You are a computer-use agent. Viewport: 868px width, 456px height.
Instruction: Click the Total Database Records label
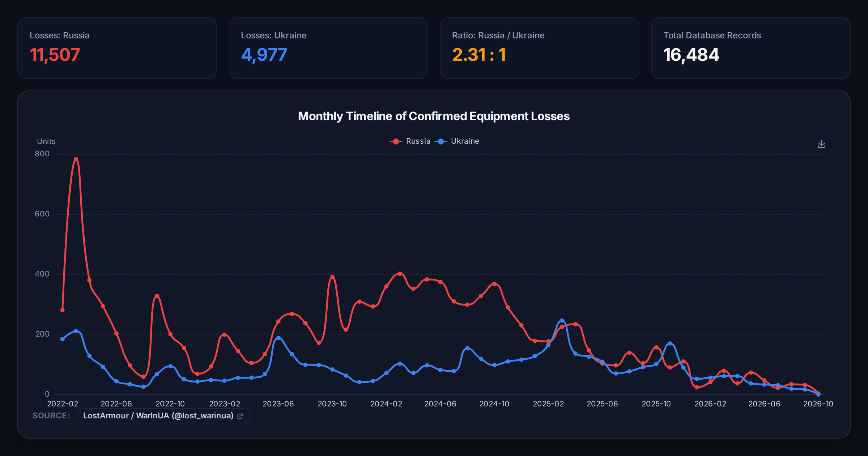point(712,35)
